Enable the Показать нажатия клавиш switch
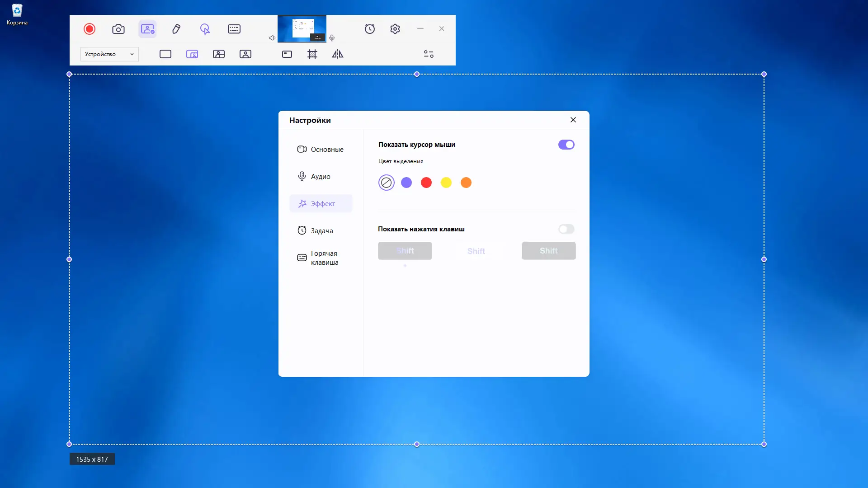Image resolution: width=868 pixels, height=488 pixels. click(x=566, y=229)
